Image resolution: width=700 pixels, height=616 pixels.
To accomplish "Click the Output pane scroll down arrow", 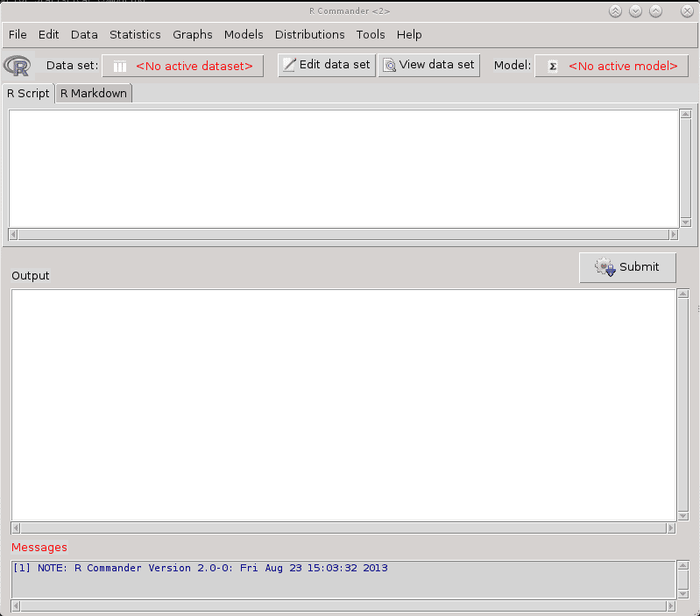I will (683, 516).
